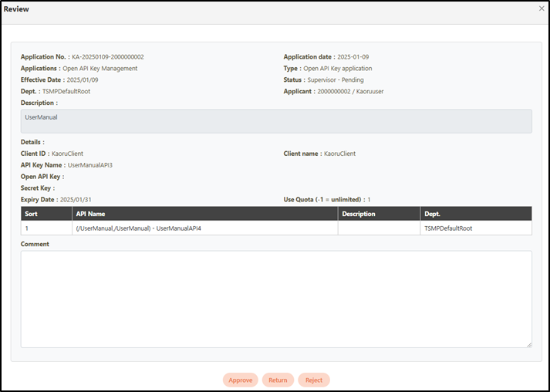Click the 2025/01/31 expiry date value
The height and width of the screenshot is (392, 550).
76,200
